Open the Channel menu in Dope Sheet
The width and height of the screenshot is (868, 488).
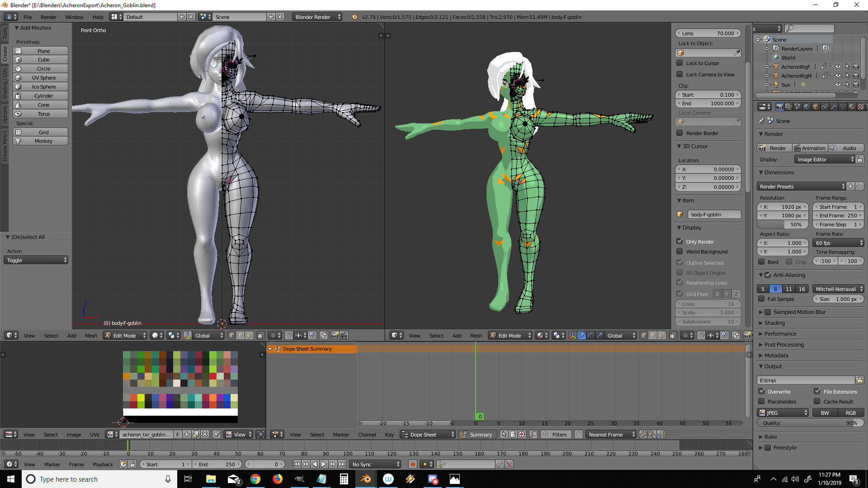(x=367, y=434)
